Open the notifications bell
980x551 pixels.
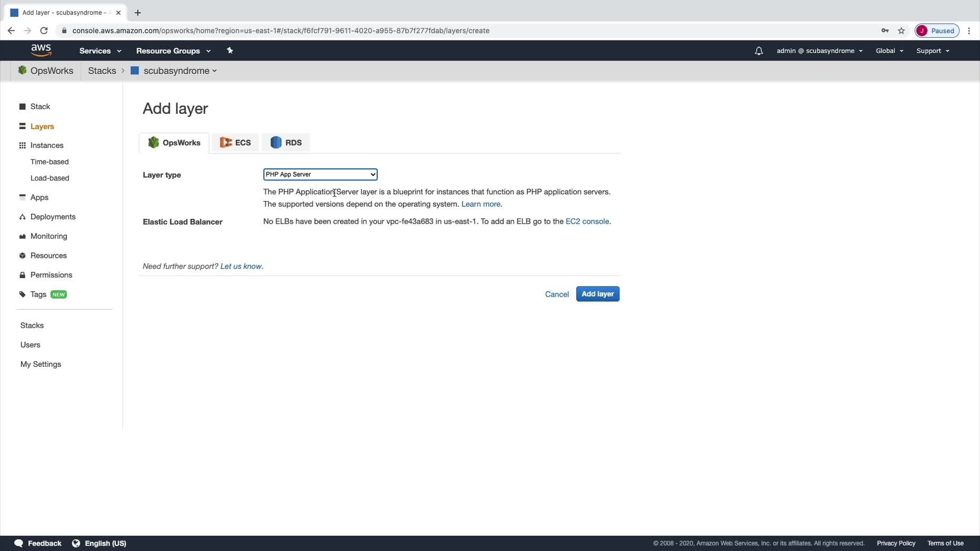pyautogui.click(x=758, y=51)
